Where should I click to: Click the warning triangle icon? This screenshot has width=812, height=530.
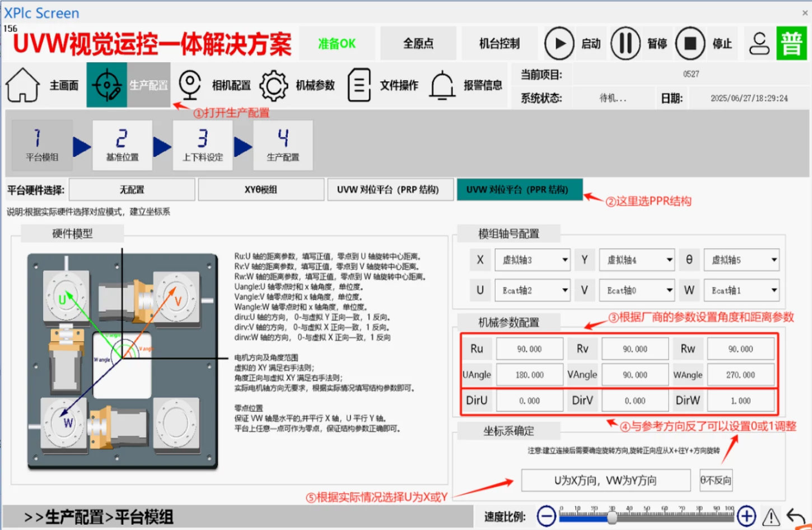click(771, 516)
